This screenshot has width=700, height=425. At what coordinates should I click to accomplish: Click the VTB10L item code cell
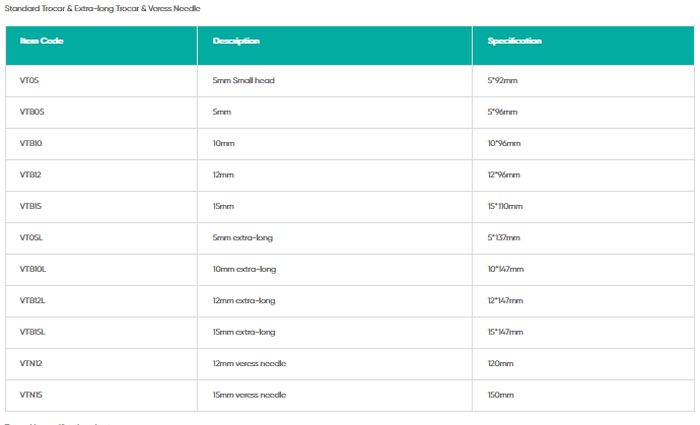33,269
